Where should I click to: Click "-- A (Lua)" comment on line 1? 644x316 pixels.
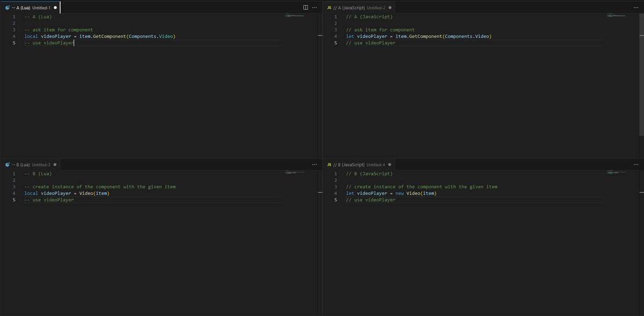[38, 17]
